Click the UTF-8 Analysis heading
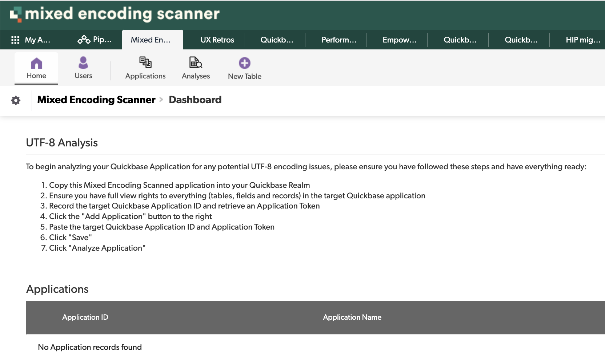The width and height of the screenshot is (605, 364). (x=62, y=143)
